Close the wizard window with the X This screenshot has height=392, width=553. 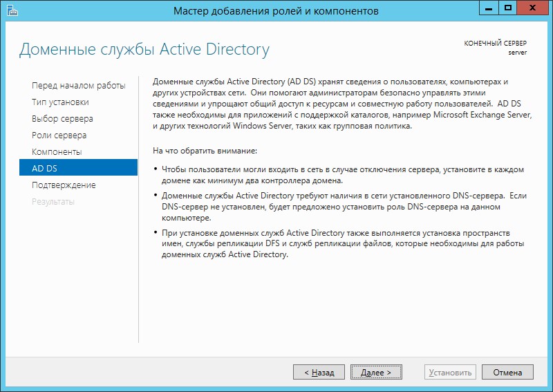coord(533,8)
